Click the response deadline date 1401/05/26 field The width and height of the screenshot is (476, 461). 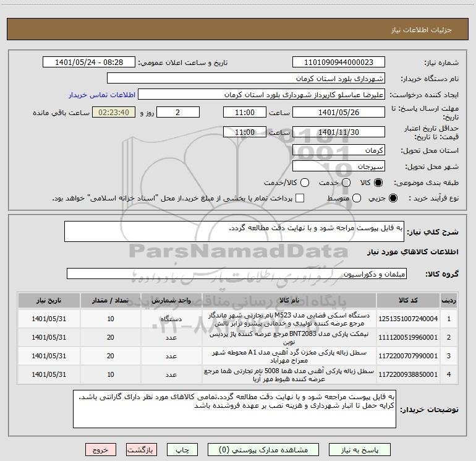coord(339,112)
